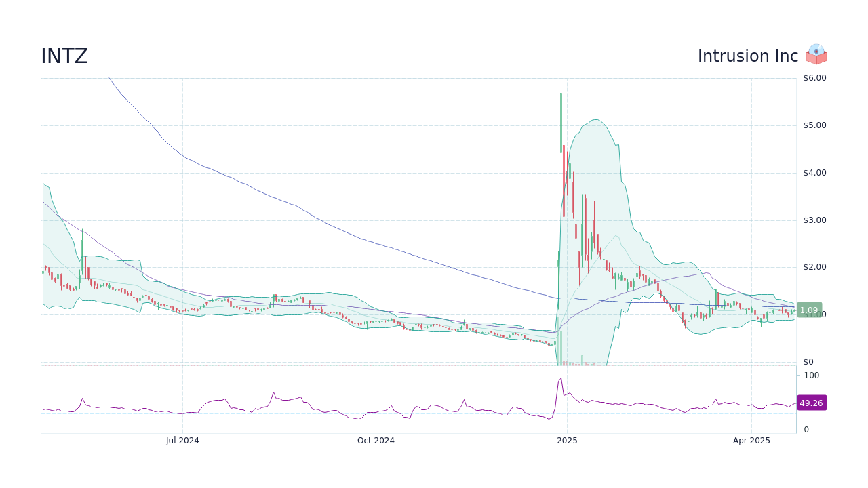Click the $0 price axis label
Viewport: 868px width, 488px height.
(808, 362)
